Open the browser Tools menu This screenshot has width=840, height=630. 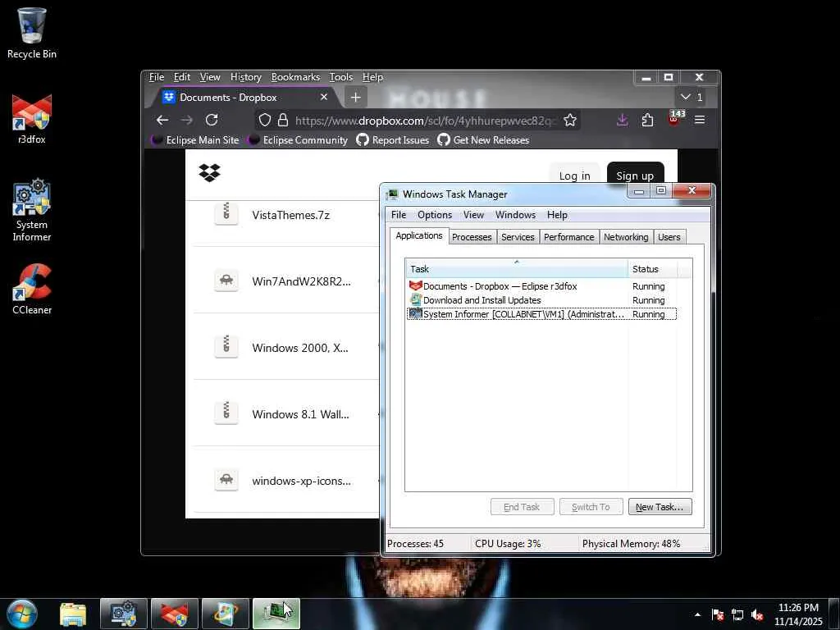coord(340,77)
